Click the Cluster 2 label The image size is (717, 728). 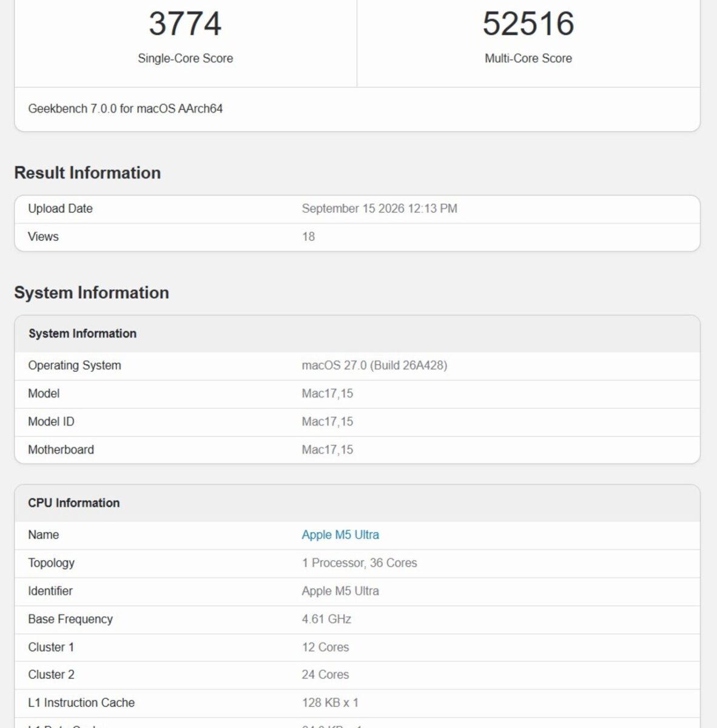51,675
